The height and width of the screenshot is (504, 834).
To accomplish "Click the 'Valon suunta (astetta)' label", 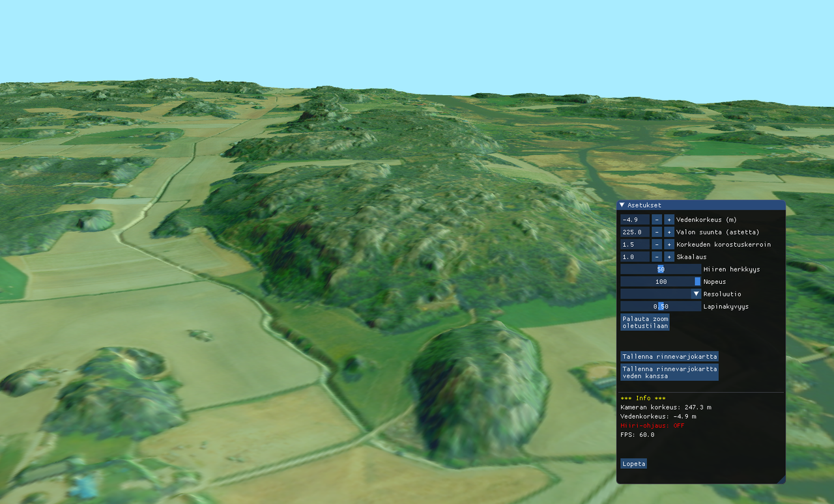I will point(718,232).
